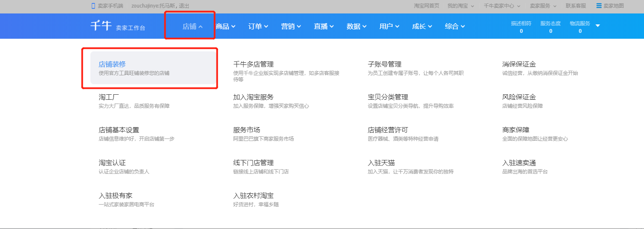Click description 品牌出海的首选平台
This screenshot has width=644, height=229.
click(x=525, y=171)
